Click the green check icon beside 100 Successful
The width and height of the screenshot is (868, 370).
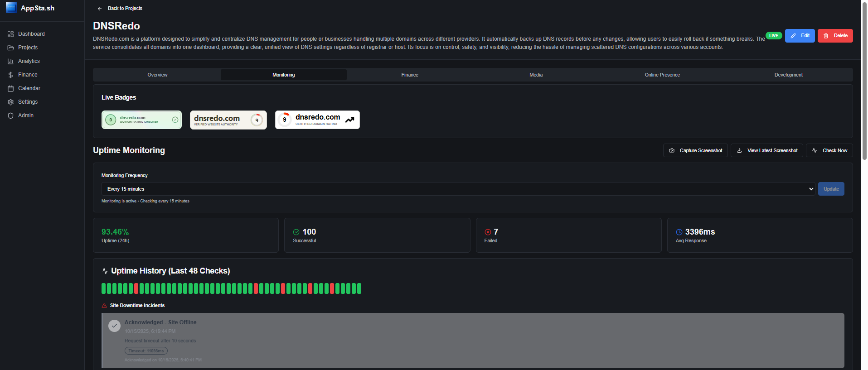pyautogui.click(x=296, y=232)
